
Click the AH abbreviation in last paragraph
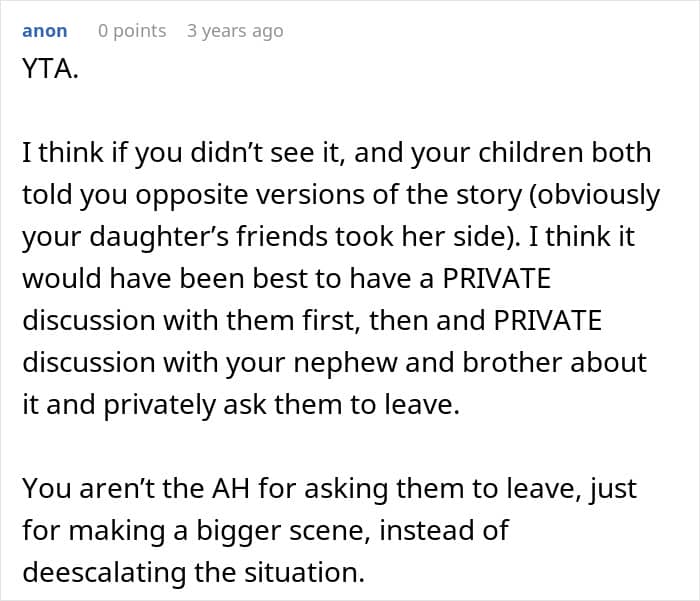[230, 488]
